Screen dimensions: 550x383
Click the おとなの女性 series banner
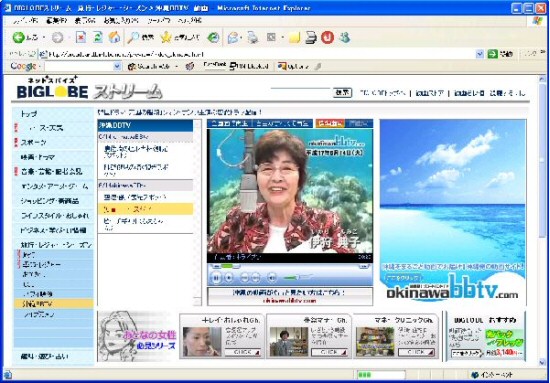tap(138, 336)
